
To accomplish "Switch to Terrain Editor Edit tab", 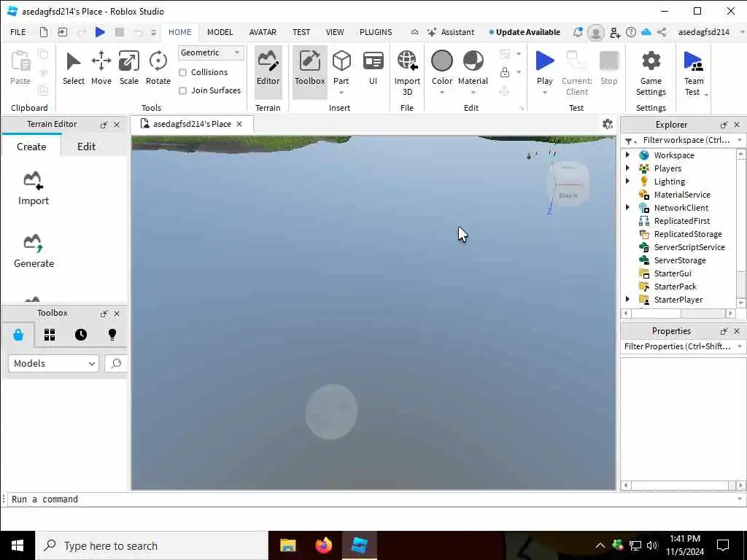I will pyautogui.click(x=86, y=147).
